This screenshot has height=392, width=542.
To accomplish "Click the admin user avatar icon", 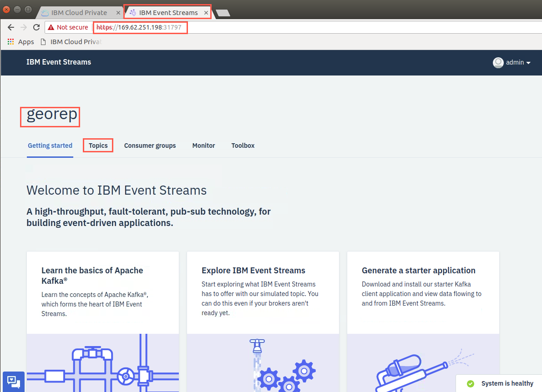I will pos(498,62).
